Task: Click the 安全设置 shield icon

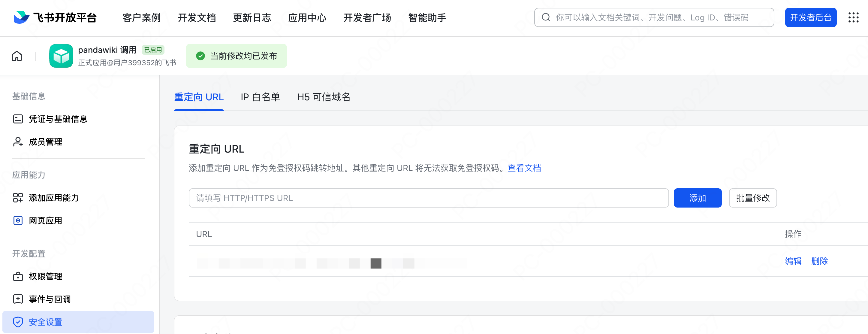Action: pyautogui.click(x=18, y=322)
